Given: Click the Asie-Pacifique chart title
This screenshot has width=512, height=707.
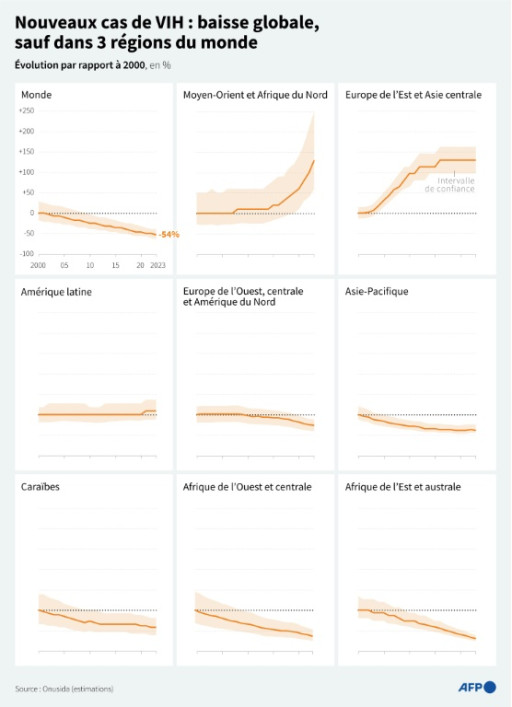Looking at the screenshot, I should 377,291.
